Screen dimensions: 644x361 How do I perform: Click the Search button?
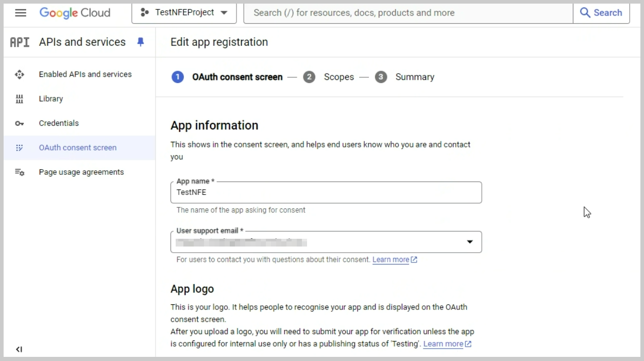tap(601, 13)
